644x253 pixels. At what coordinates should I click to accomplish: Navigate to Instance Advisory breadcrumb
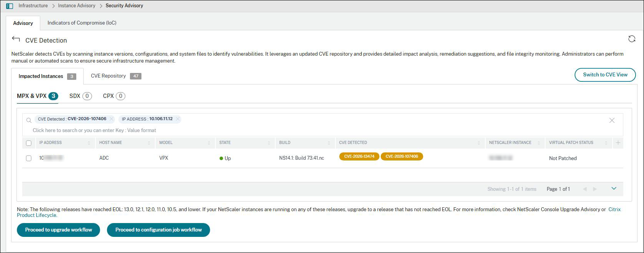[x=77, y=6]
